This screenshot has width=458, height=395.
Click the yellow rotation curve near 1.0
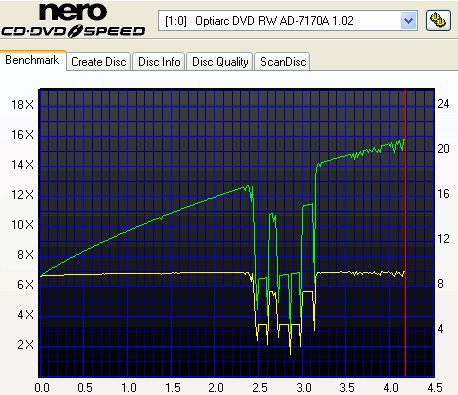[128, 274]
